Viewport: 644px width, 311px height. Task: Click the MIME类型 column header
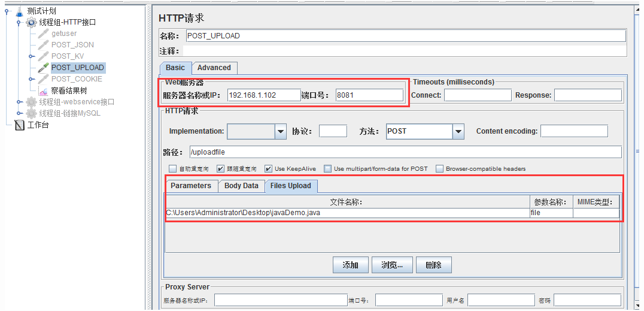[x=596, y=201]
